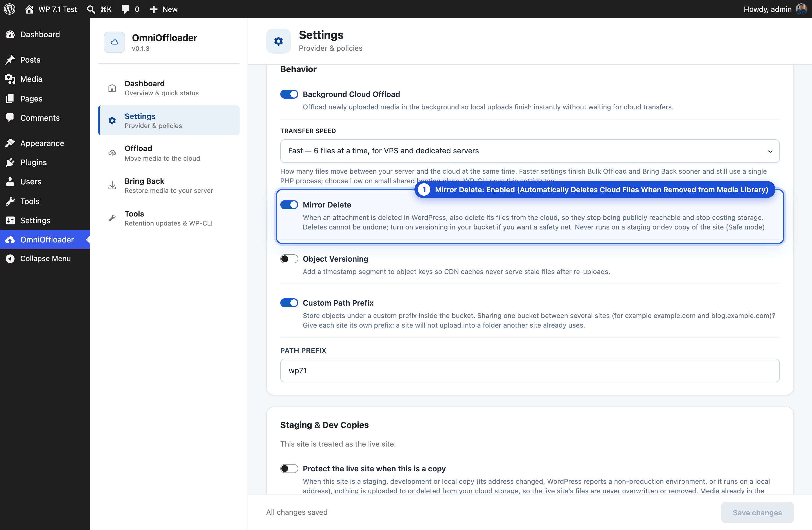Open Plugins admin page

click(34, 162)
